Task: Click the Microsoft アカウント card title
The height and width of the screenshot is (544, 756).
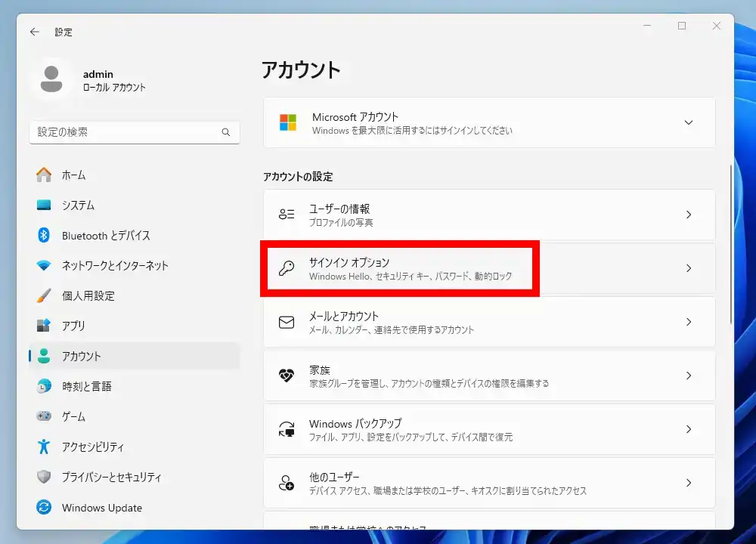Action: click(355, 117)
